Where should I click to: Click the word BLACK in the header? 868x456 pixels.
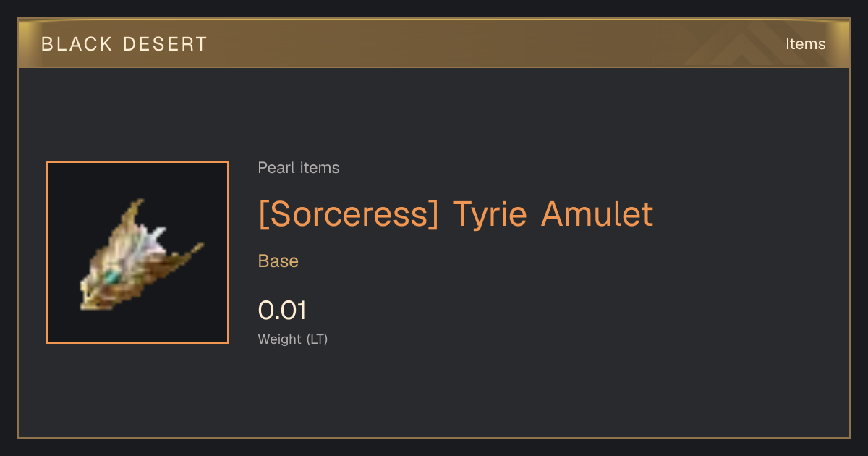tap(77, 44)
